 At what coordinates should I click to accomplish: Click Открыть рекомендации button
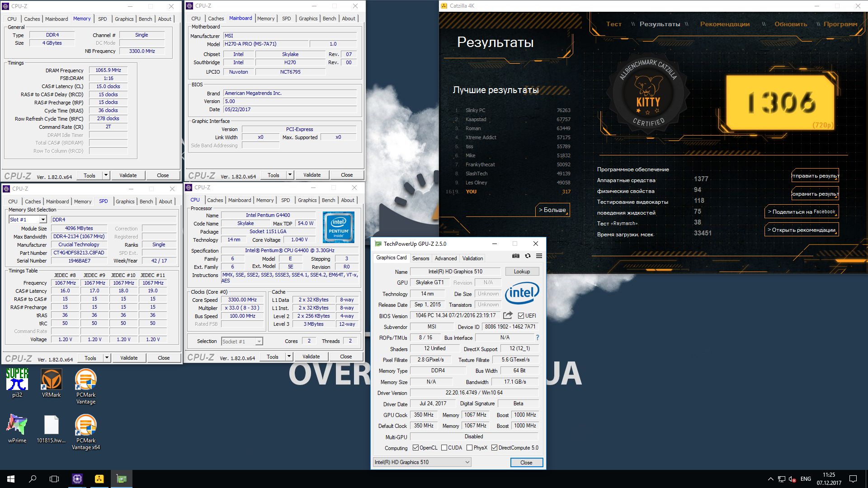pos(802,230)
